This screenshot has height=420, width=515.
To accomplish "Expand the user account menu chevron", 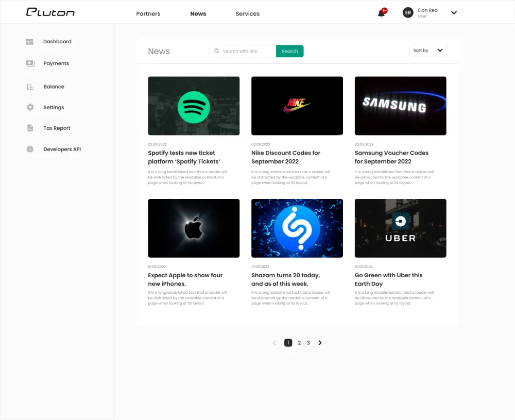I will point(454,13).
